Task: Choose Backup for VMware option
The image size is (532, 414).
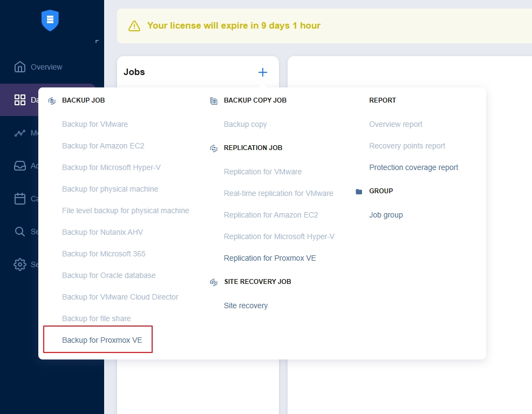Action: click(95, 124)
